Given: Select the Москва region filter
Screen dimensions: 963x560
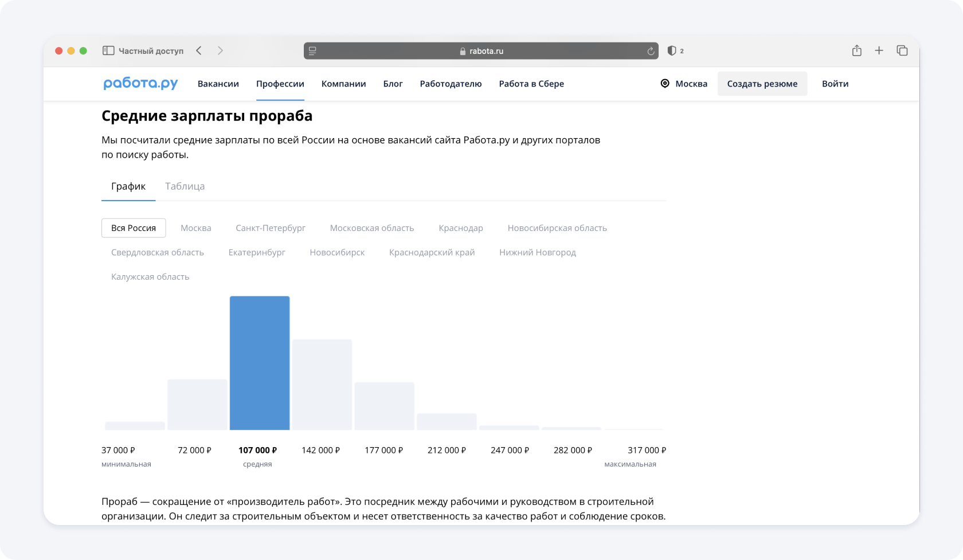Looking at the screenshot, I should point(195,228).
